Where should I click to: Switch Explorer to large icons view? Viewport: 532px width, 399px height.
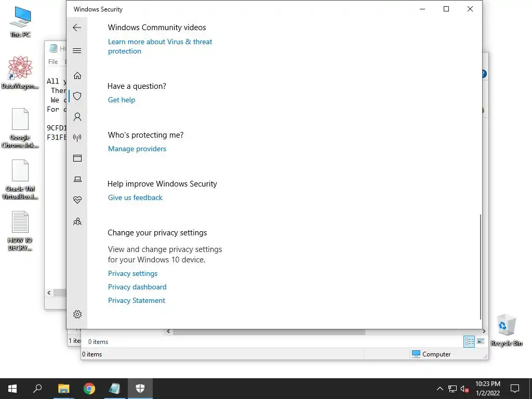coord(481,341)
